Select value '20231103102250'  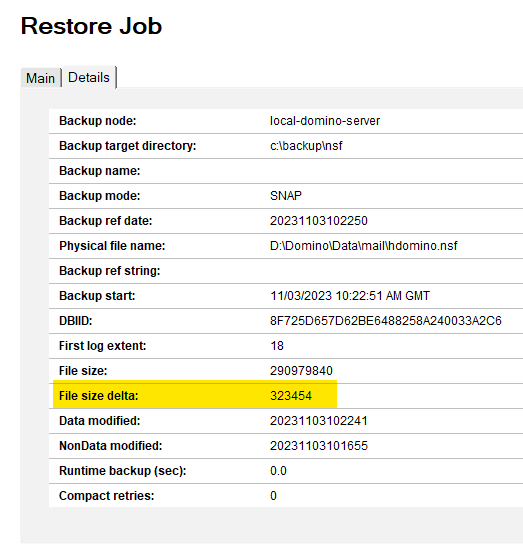click(x=318, y=221)
